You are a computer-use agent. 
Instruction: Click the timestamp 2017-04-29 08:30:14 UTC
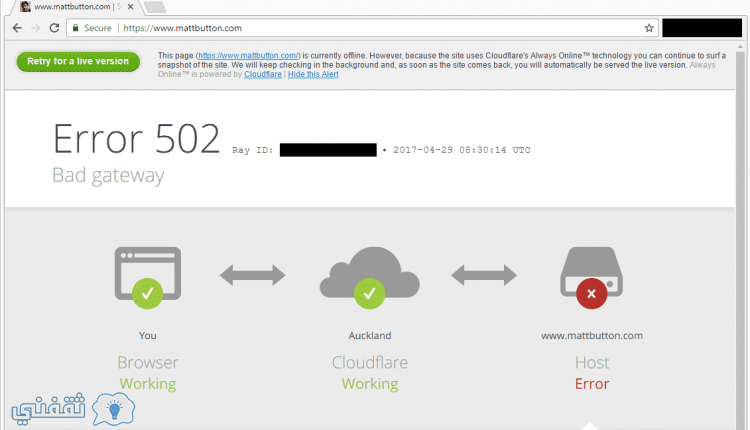click(462, 150)
